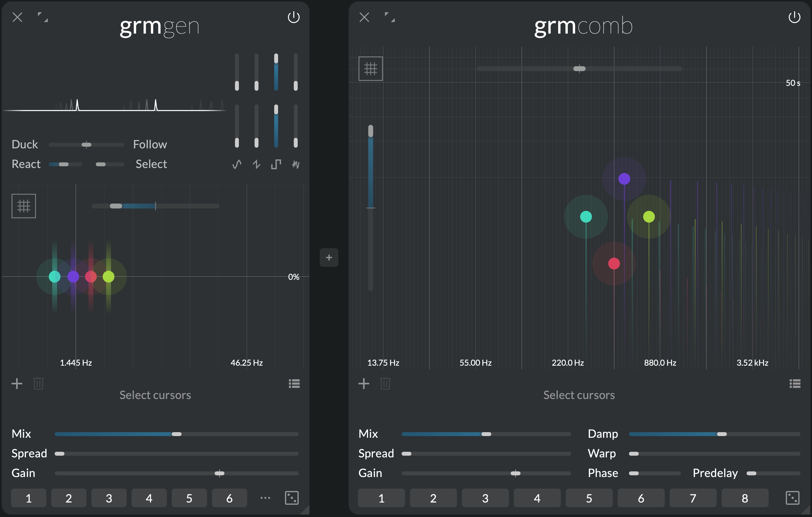Viewport: 812px width, 517px height.
Task: Click the randomize dice icon in grmcomb
Action: (792, 498)
